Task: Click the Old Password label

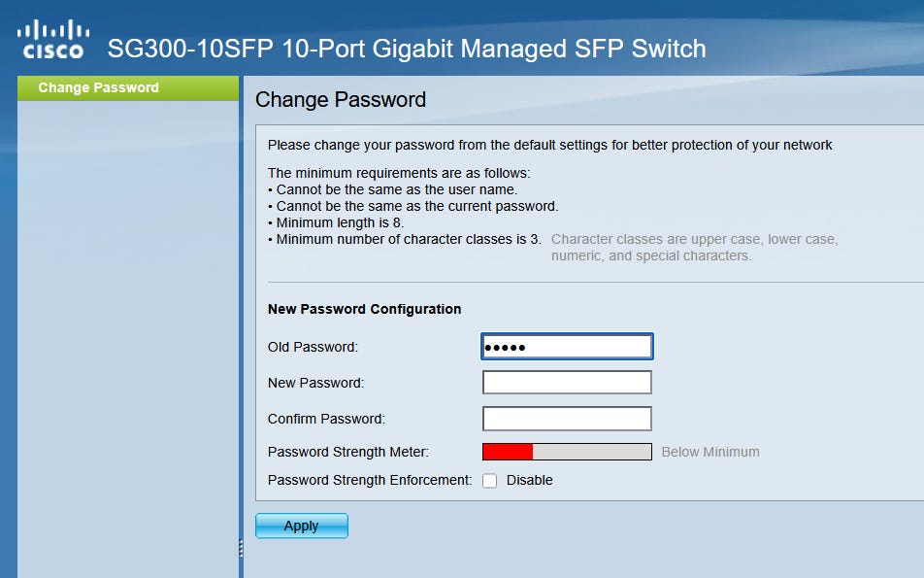Action: [x=313, y=347]
